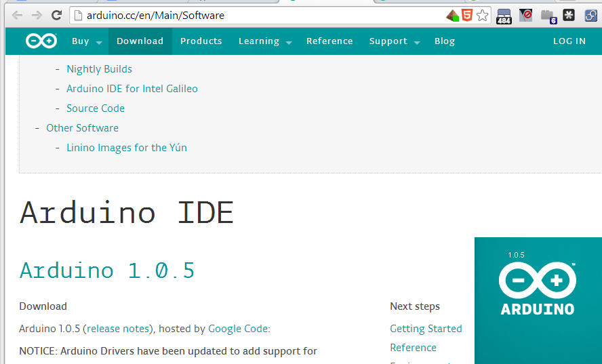Image resolution: width=602 pixels, height=364 pixels.
Task: Open Arduino IDE for Intel Galileo link
Action: [x=132, y=89]
